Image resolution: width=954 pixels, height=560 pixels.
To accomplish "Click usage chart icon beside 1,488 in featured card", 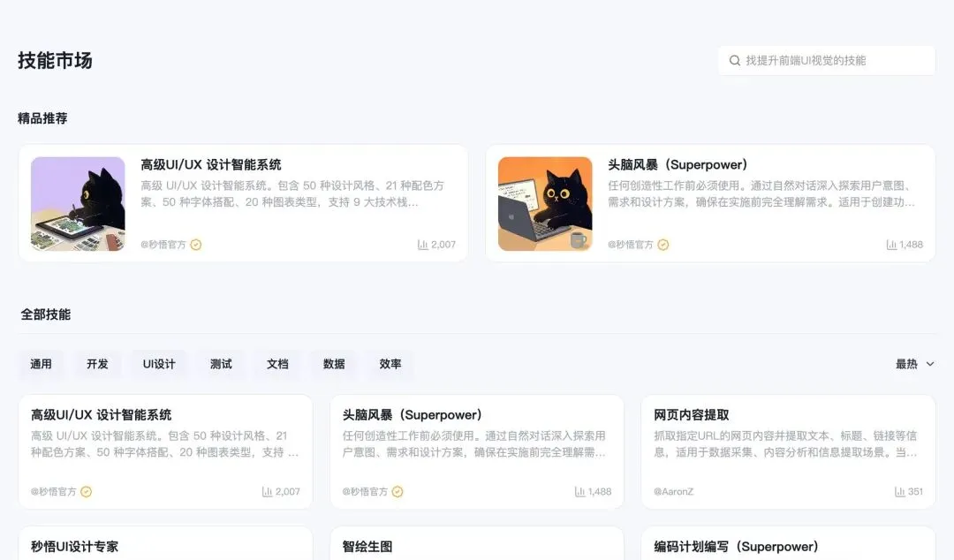I will [x=891, y=245].
